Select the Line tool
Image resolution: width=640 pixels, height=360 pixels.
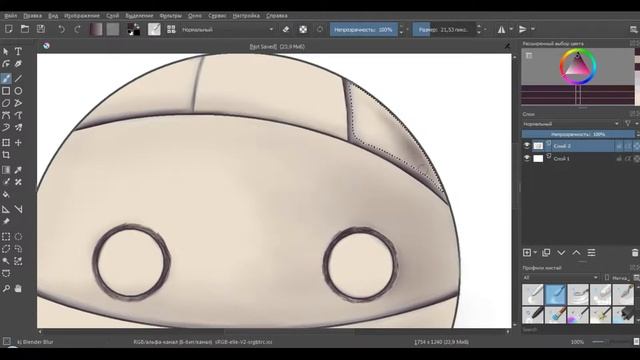[x=18, y=78]
